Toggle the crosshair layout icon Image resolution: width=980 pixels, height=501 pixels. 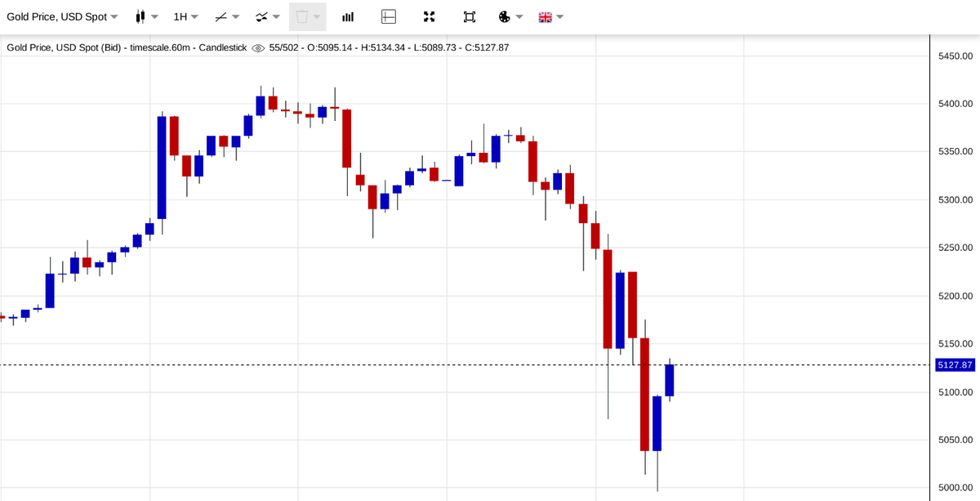pos(389,16)
